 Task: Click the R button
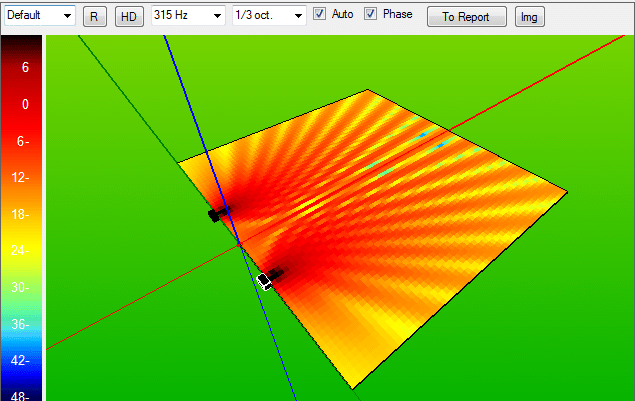click(x=95, y=17)
